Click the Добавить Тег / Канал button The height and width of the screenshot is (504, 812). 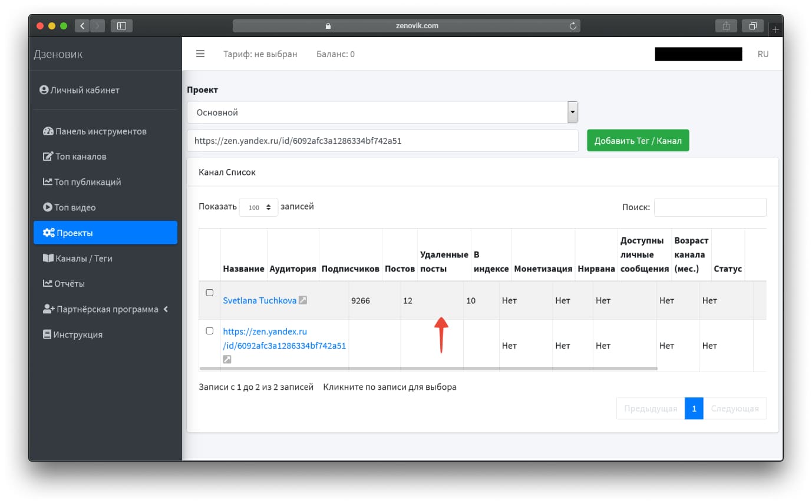coord(638,141)
